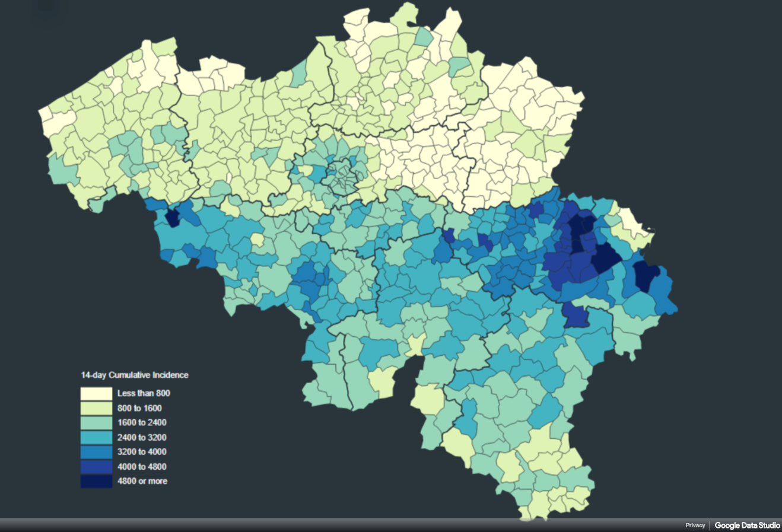The width and height of the screenshot is (782, 532).
Task: Open the Google Data Studio link
Action: coord(747,525)
